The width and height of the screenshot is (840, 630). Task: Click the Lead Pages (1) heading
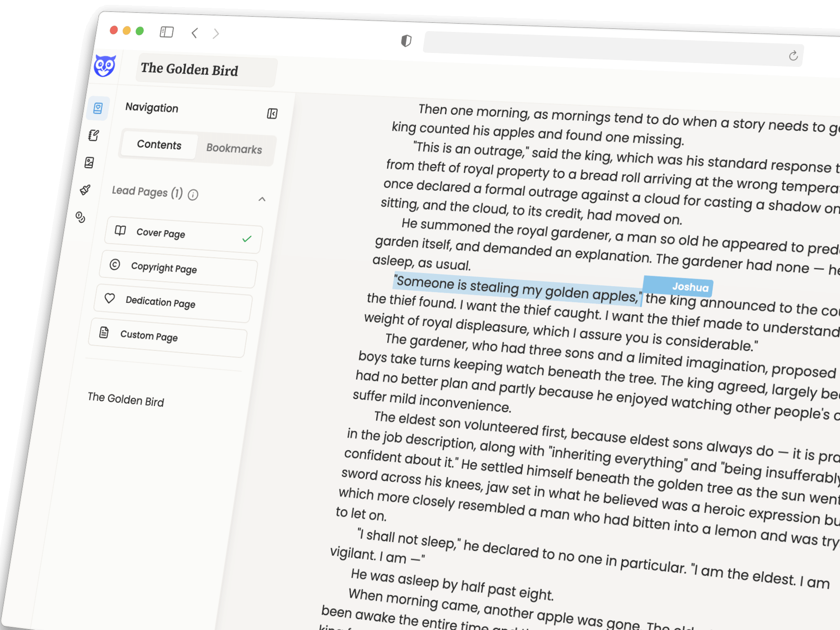147,192
